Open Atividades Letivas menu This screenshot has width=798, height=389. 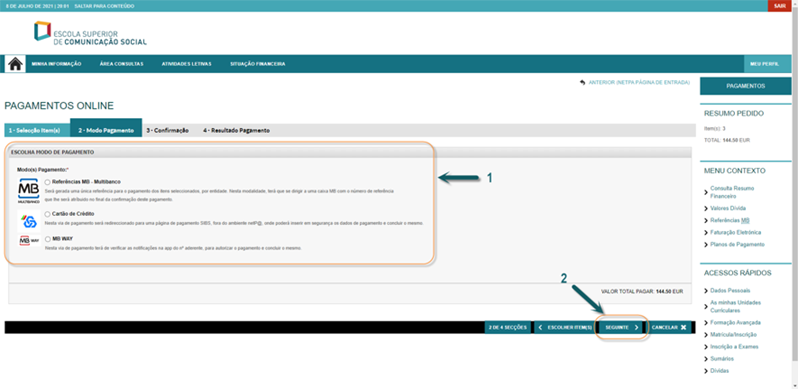point(186,64)
